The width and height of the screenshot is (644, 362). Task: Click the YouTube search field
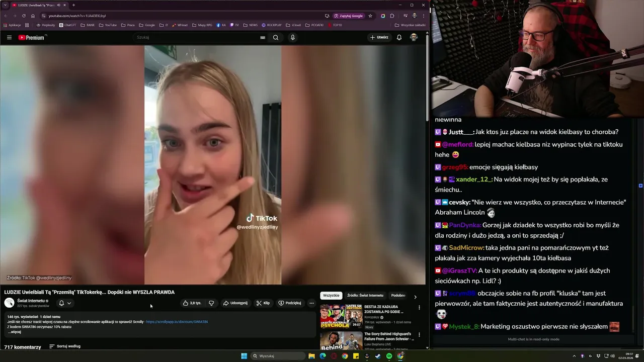coord(196,37)
